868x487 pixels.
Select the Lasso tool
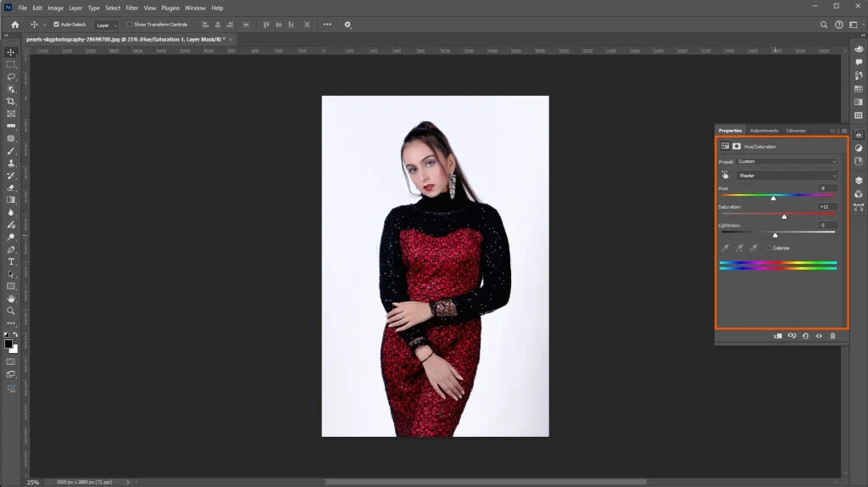pos(11,77)
